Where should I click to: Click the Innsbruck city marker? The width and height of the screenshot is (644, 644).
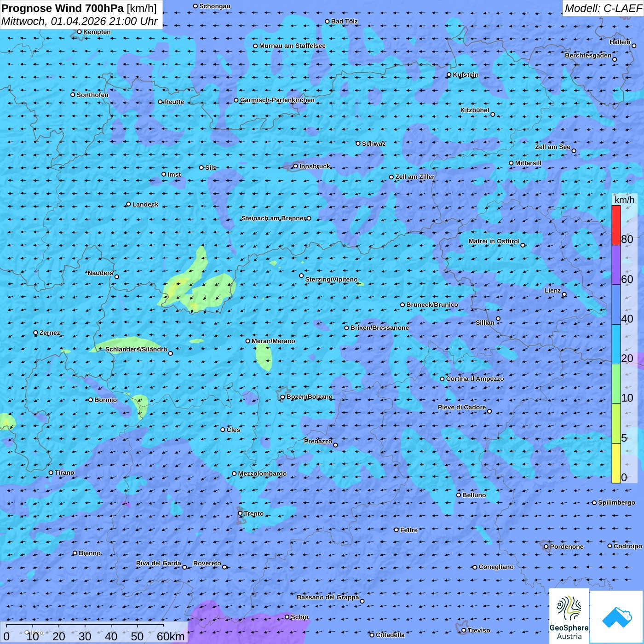click(x=296, y=166)
